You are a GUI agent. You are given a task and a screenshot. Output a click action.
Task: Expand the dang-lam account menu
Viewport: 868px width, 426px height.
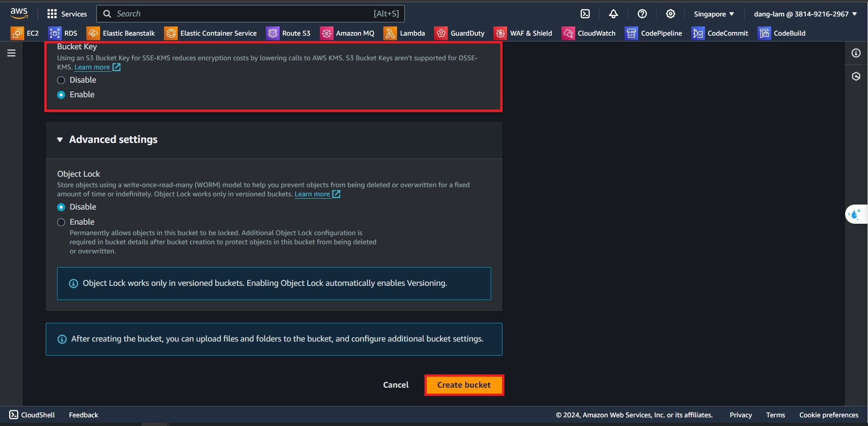click(805, 14)
